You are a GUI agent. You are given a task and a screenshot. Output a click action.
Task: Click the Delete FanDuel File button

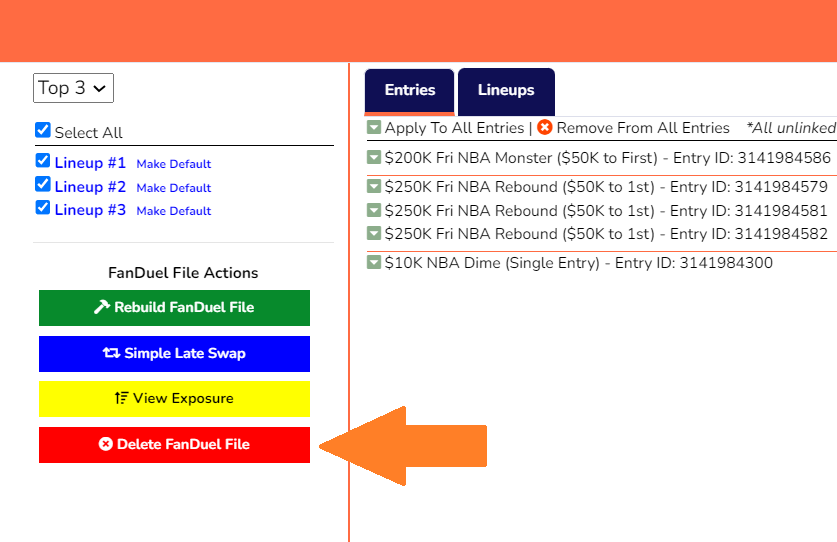click(x=175, y=445)
